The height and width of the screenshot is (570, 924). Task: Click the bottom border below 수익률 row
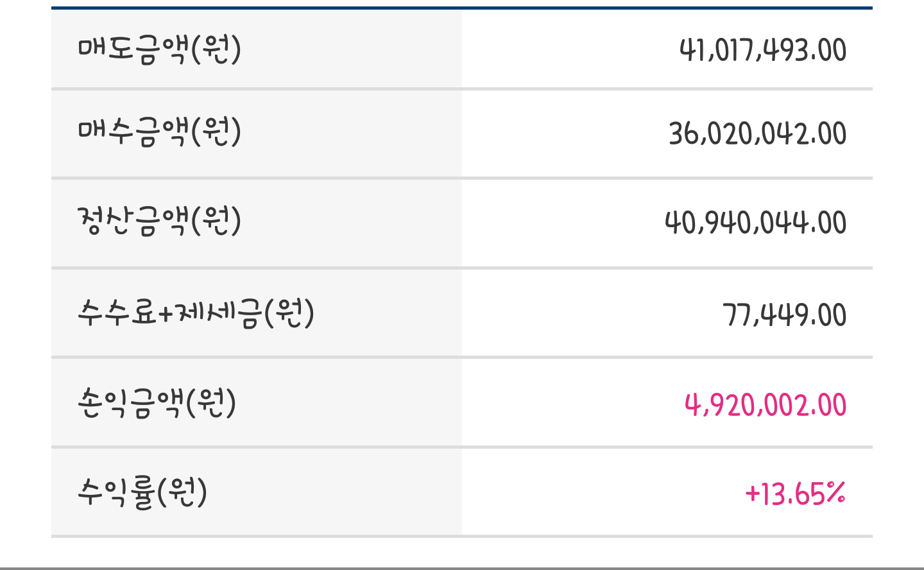pyautogui.click(x=462, y=536)
